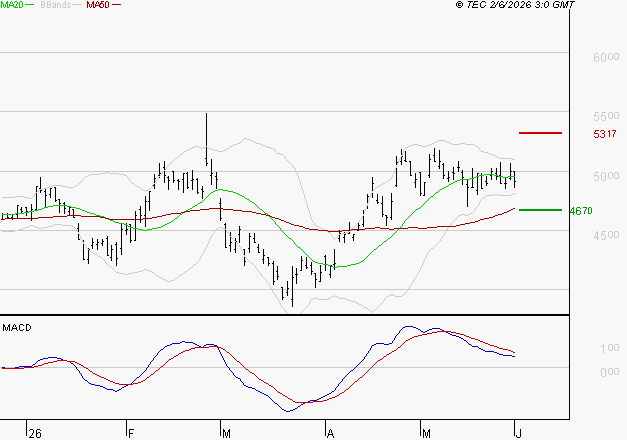Click the 6000 price axis label

606,58
